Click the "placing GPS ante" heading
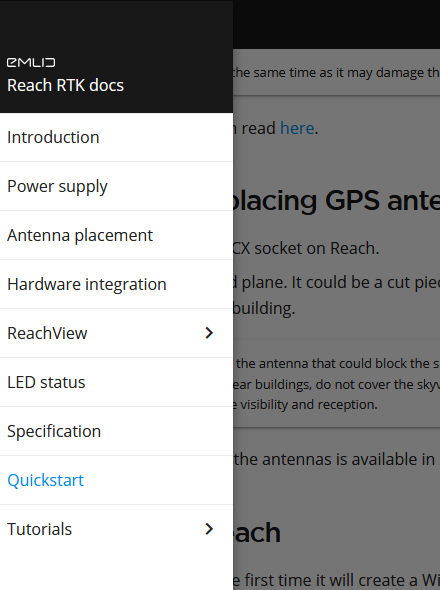The height and width of the screenshot is (590, 440). (x=336, y=201)
